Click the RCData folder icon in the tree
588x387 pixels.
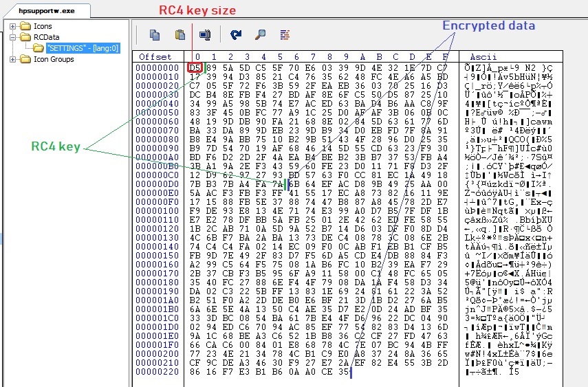[25, 37]
